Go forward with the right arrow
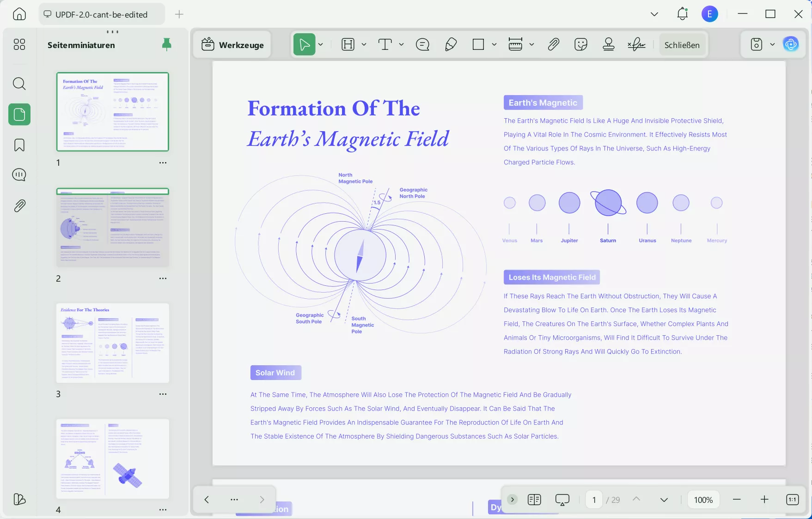The image size is (812, 519). [262, 500]
